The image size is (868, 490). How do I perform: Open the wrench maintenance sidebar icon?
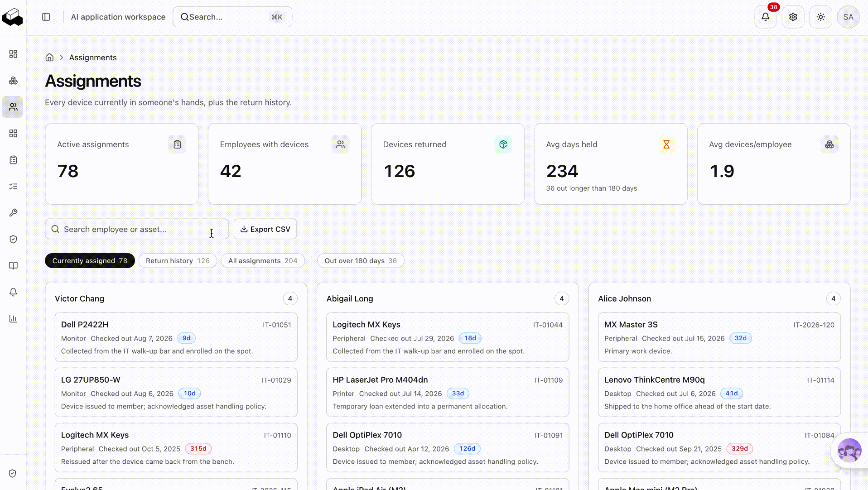point(13,213)
